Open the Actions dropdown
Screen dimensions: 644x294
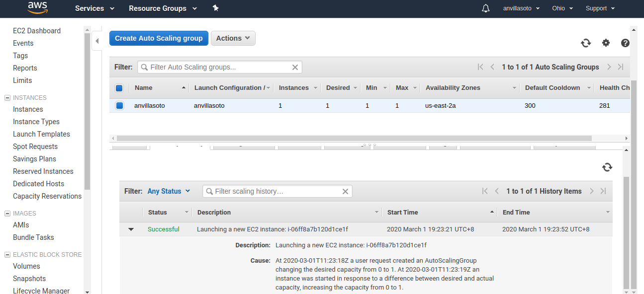point(233,38)
